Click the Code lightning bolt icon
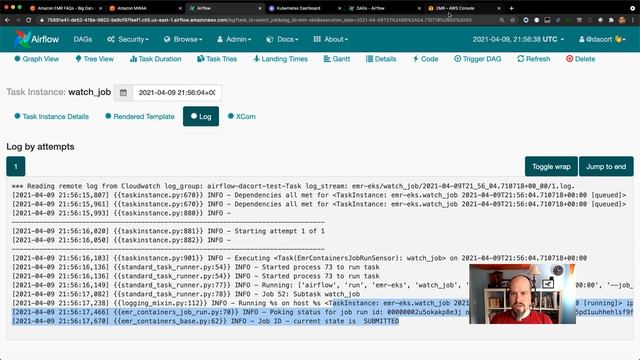 click(416, 59)
